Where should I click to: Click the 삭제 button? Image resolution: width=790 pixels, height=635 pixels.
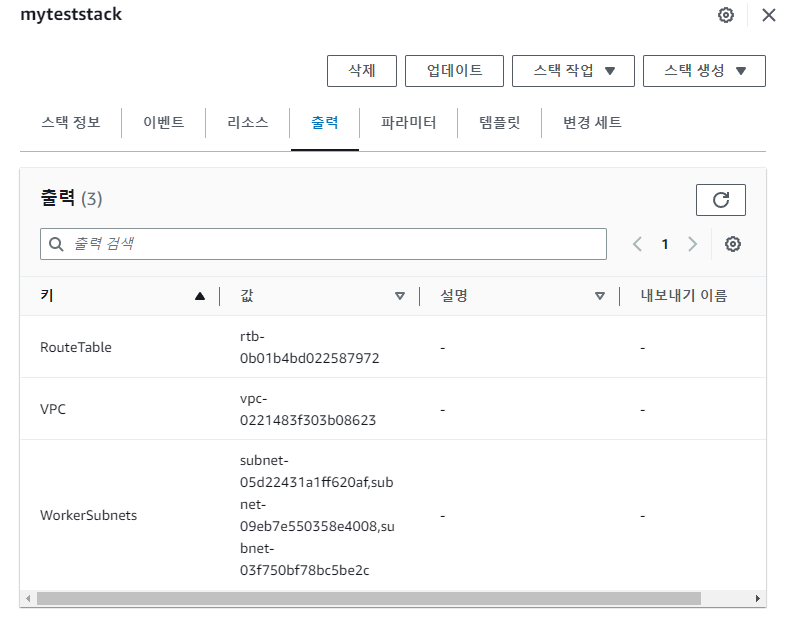pos(362,71)
